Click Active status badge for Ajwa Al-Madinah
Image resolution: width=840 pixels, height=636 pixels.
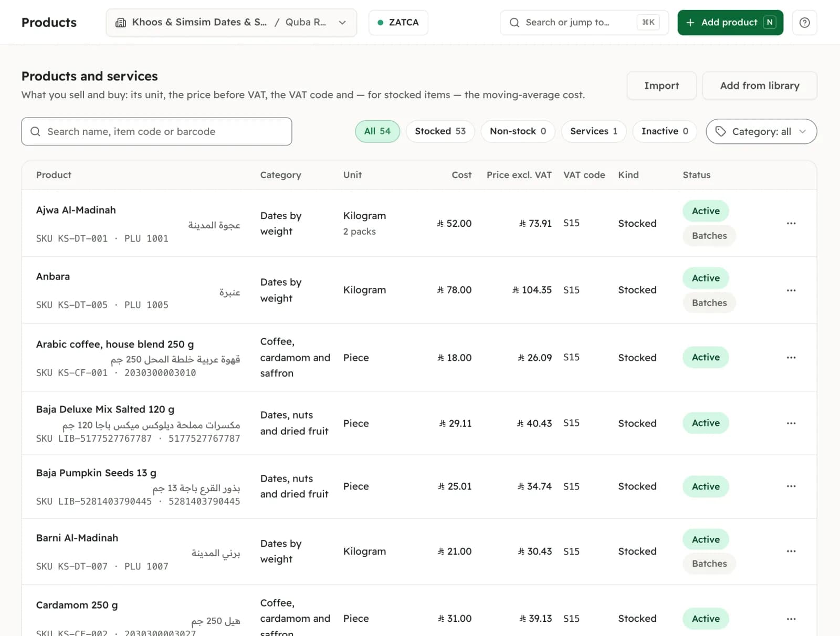pyautogui.click(x=706, y=211)
